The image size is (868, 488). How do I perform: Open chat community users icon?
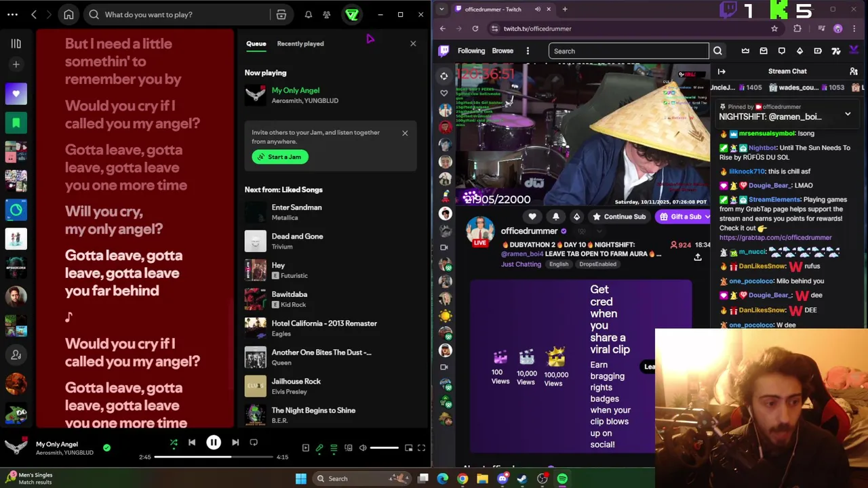854,71
